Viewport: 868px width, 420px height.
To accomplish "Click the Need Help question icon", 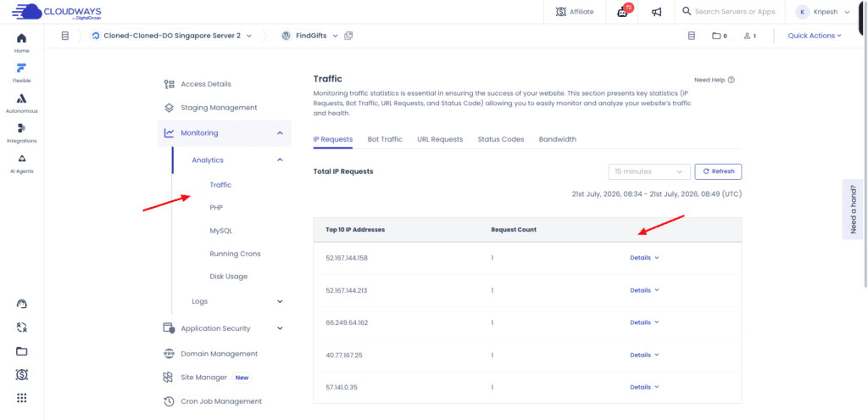I will pos(732,80).
